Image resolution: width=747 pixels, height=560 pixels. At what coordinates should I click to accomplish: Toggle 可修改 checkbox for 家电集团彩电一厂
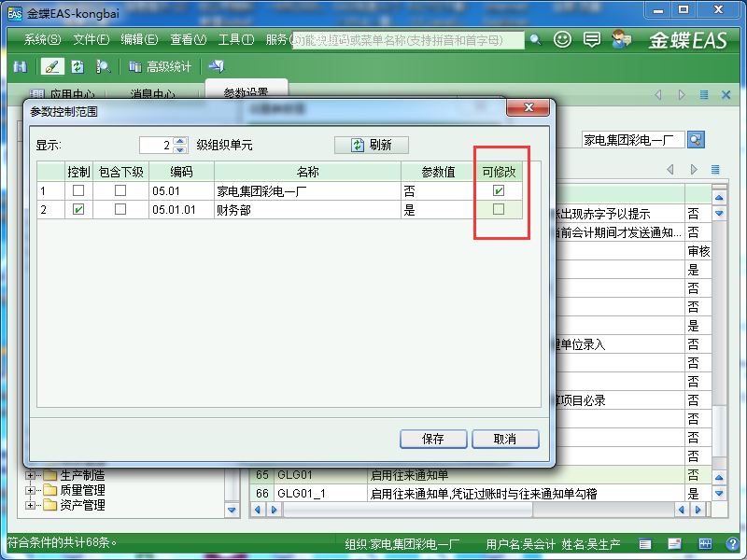click(499, 190)
